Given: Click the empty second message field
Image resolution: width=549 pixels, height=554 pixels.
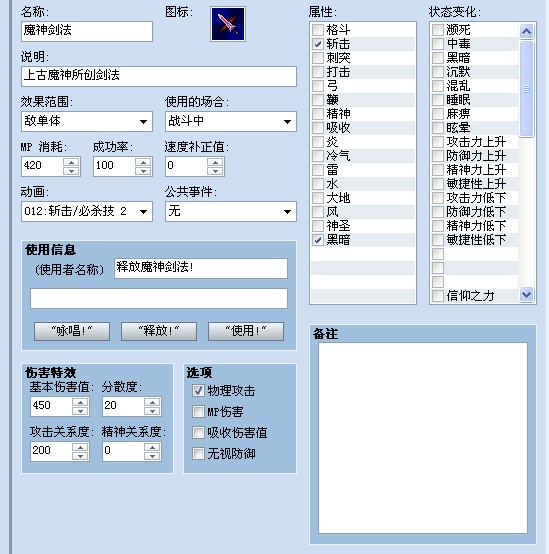Looking at the screenshot, I should click(159, 298).
